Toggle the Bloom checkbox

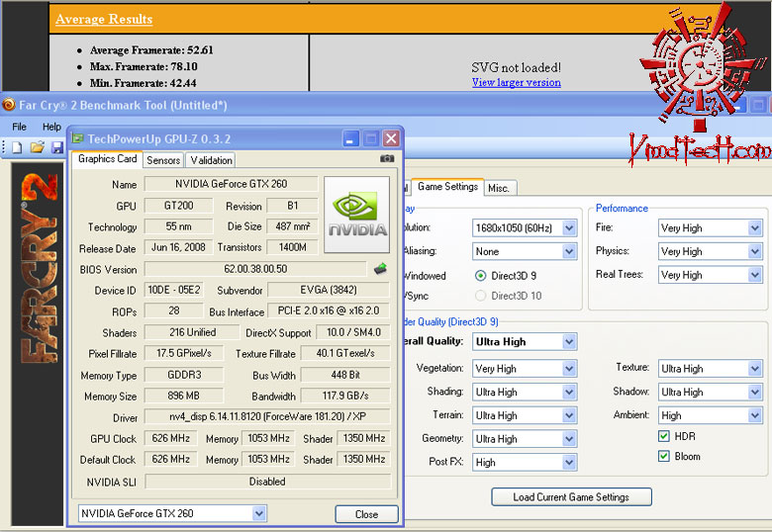pyautogui.click(x=664, y=456)
